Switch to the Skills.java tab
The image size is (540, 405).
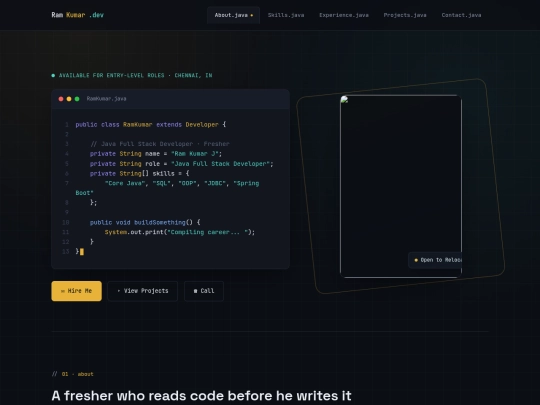click(x=286, y=15)
